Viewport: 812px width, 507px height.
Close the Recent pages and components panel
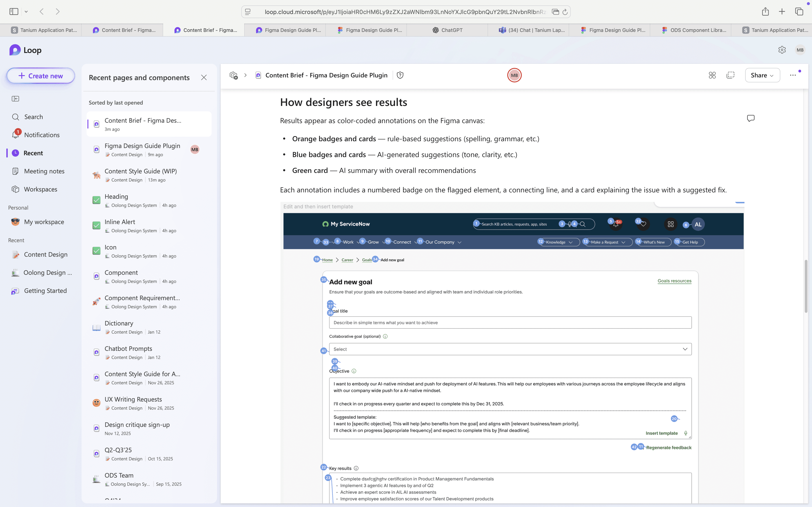click(204, 77)
